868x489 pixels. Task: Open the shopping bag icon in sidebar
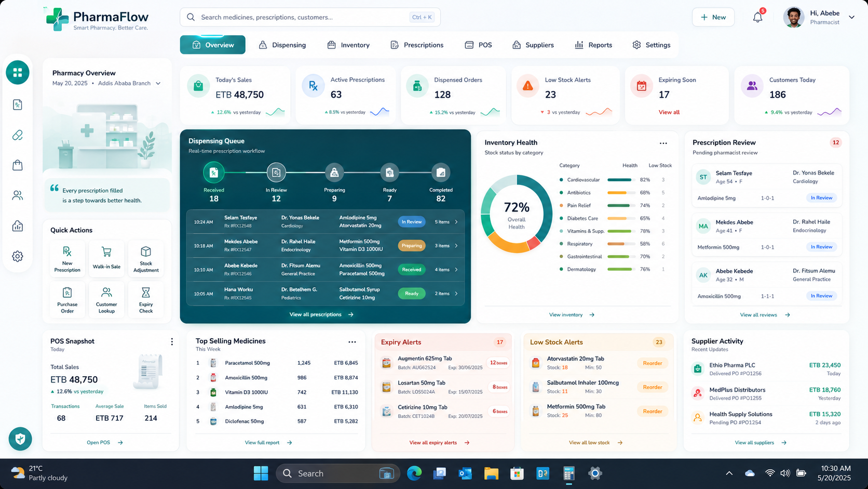click(x=18, y=165)
